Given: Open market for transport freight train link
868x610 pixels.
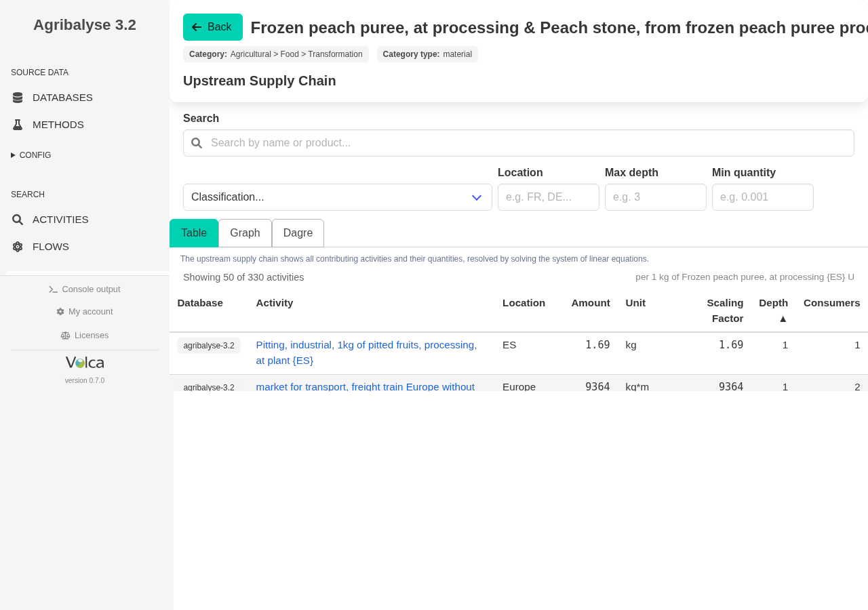Looking at the screenshot, I should click(x=366, y=387).
